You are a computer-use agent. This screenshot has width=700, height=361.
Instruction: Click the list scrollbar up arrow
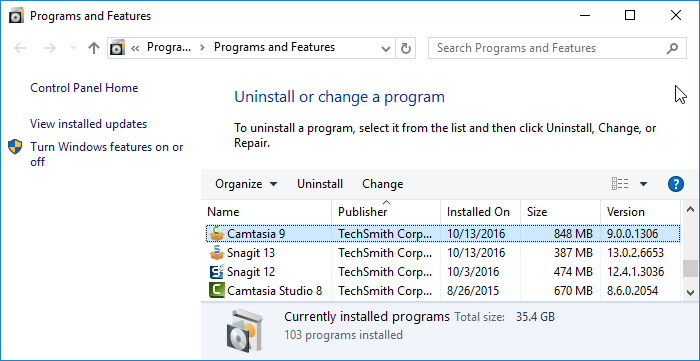point(690,209)
